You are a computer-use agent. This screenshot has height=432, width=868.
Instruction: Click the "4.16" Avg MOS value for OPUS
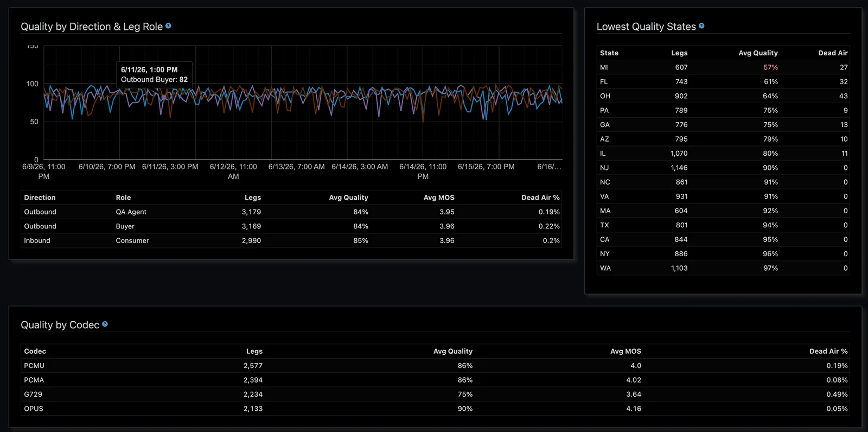634,409
